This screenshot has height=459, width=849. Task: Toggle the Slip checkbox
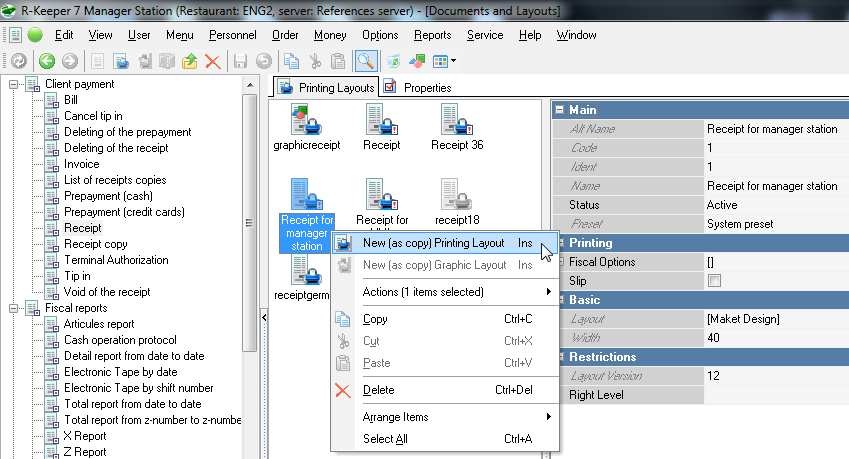pos(713,281)
